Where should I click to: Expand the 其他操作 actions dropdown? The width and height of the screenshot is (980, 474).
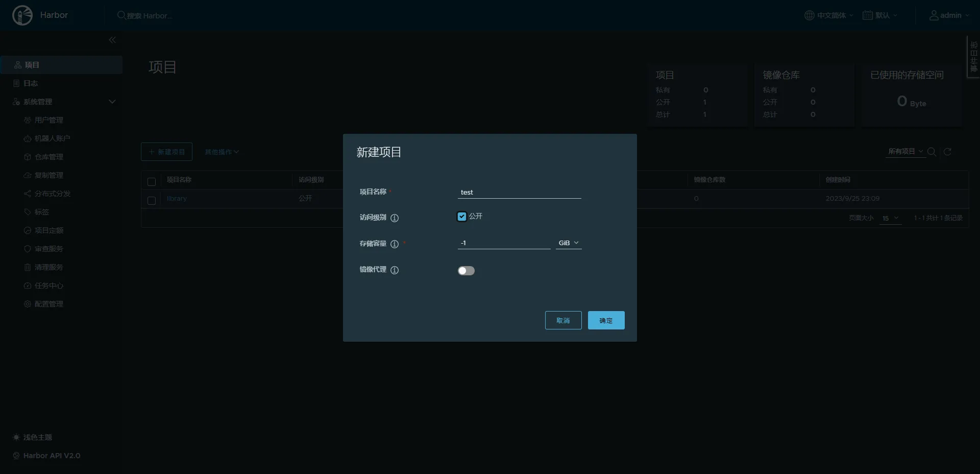222,152
